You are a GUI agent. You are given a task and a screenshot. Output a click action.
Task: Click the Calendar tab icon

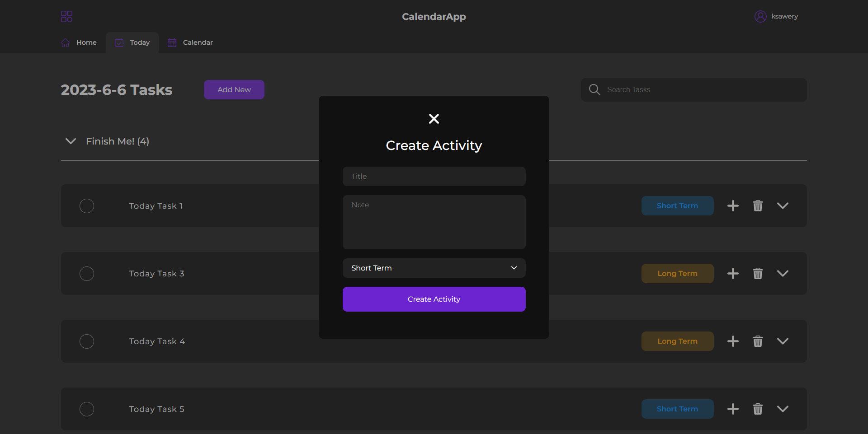[x=172, y=42]
